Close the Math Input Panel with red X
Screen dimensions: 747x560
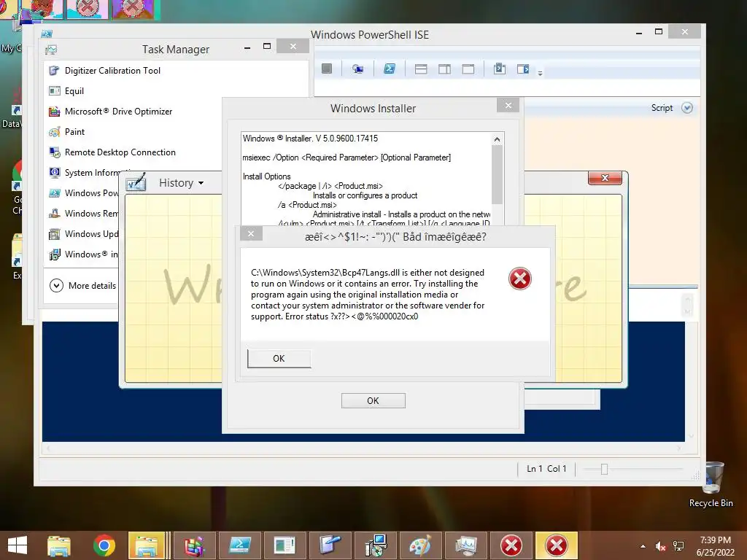[x=605, y=178]
